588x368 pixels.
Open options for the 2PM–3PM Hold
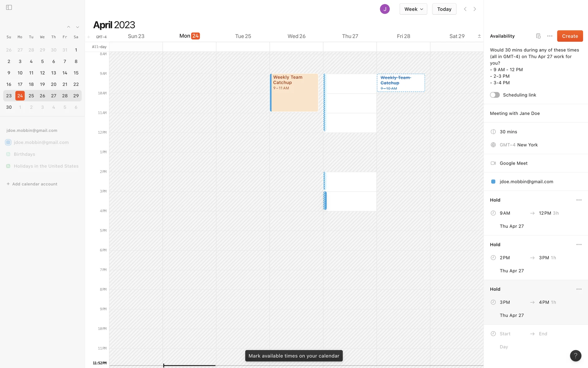579,244
